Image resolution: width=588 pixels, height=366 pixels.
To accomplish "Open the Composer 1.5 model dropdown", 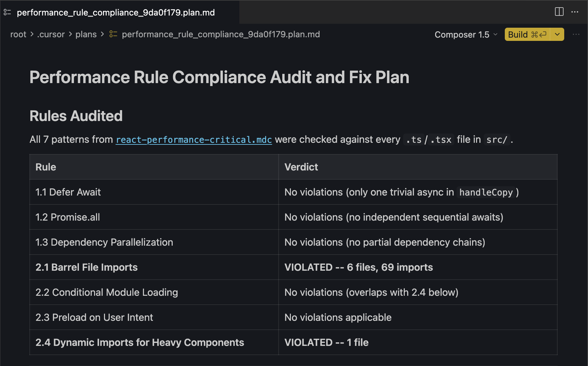I will pyautogui.click(x=466, y=34).
